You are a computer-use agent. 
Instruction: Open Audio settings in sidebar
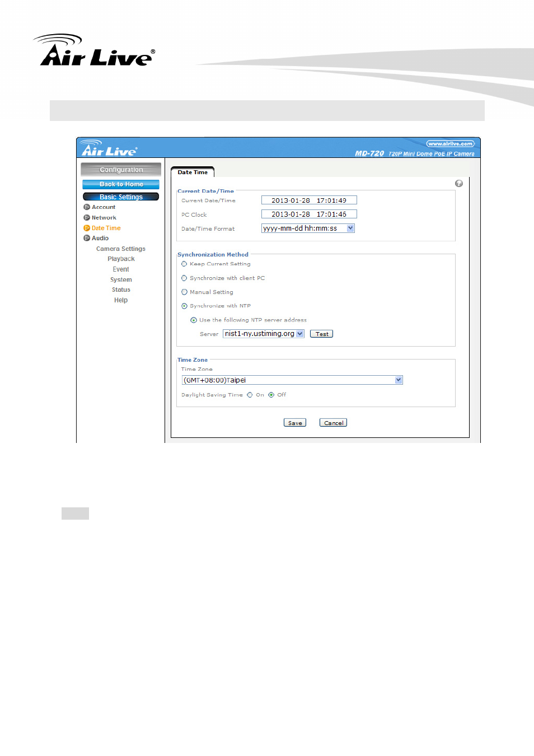[100, 238]
